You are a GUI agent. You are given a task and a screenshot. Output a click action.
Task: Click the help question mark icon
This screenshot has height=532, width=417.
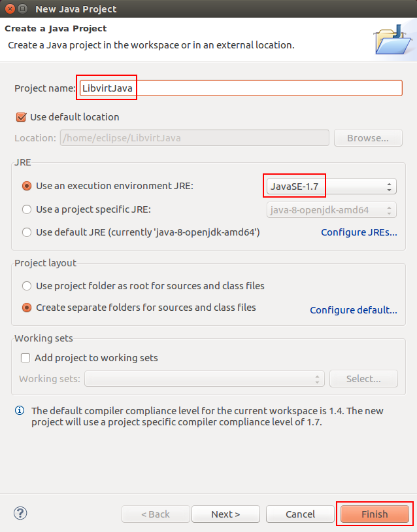[20, 513]
